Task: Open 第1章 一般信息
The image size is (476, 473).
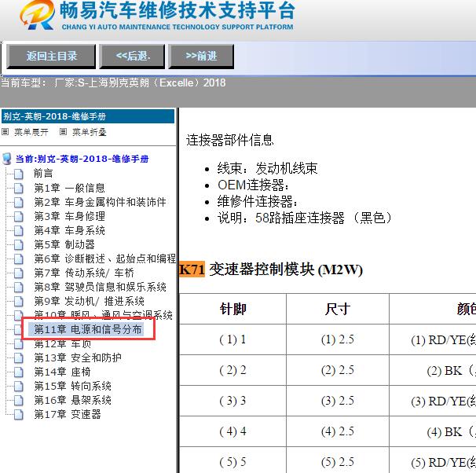Action: 70,188
